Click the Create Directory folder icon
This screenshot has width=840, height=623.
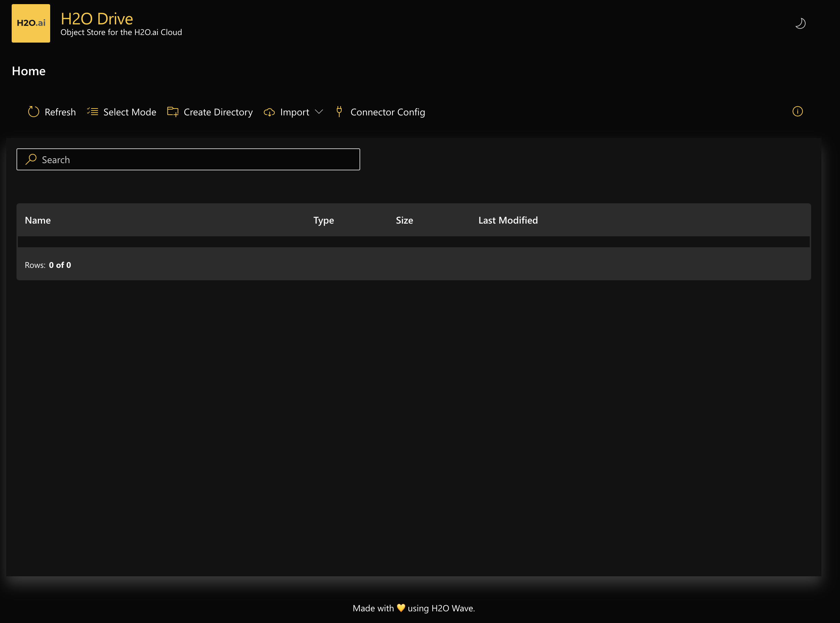(173, 112)
